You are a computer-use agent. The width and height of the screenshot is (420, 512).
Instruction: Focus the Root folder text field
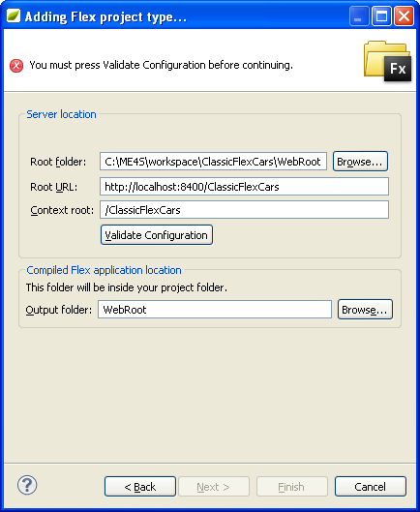tap(213, 162)
